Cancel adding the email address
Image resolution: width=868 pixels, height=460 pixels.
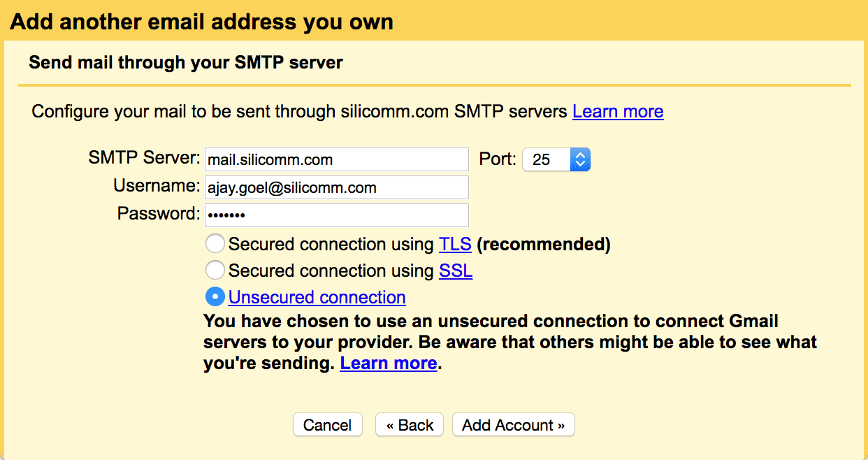click(327, 424)
